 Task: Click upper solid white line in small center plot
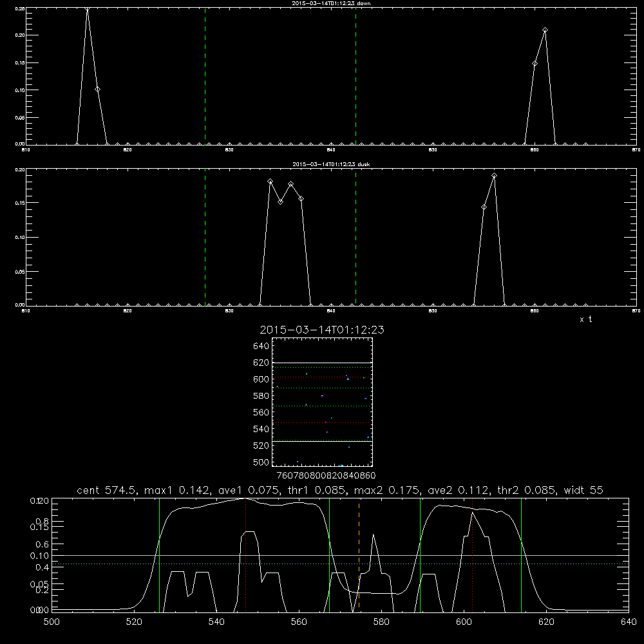click(322, 363)
